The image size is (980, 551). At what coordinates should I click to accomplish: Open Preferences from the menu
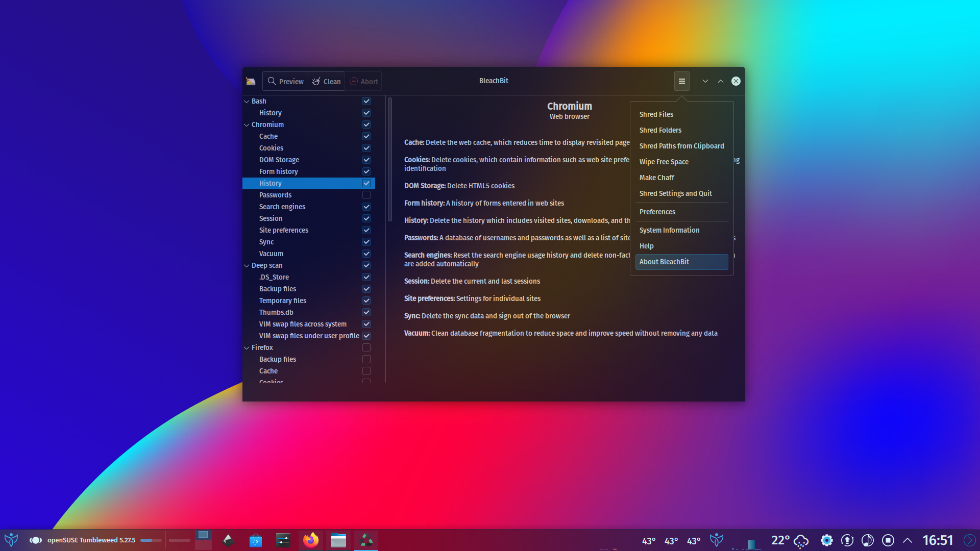(681, 212)
